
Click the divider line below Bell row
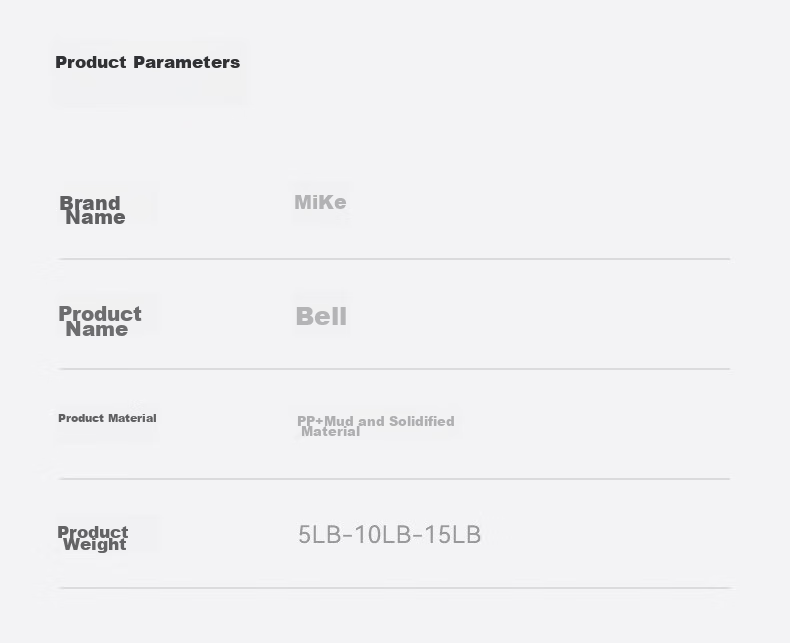coord(394,369)
